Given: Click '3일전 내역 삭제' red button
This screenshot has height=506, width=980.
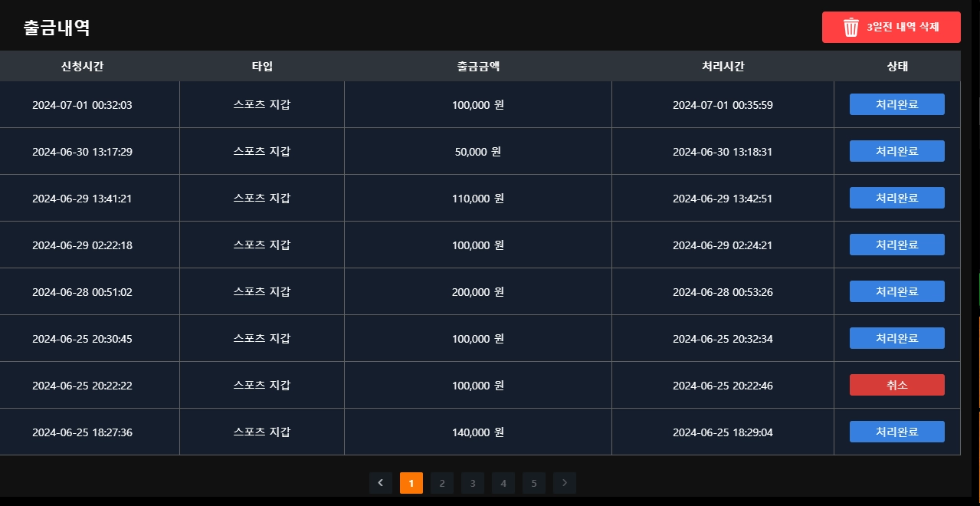Looking at the screenshot, I should point(902,28).
